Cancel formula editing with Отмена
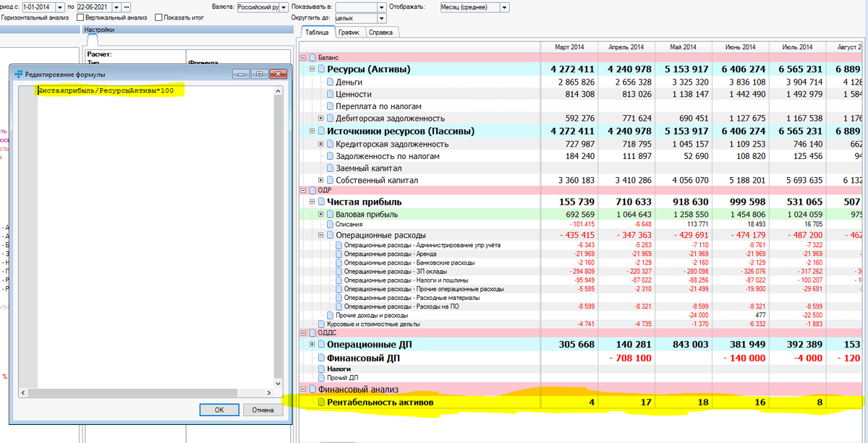This screenshot has height=443, width=868. 263,410
